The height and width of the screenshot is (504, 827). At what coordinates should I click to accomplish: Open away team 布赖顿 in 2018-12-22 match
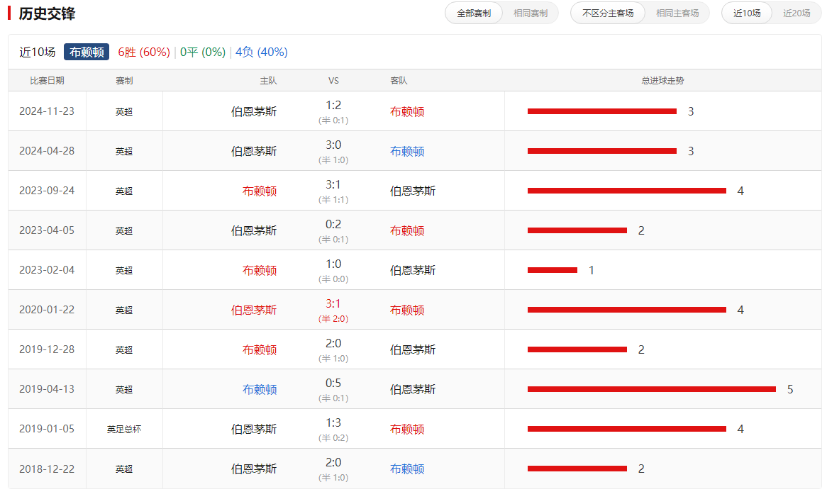point(407,469)
